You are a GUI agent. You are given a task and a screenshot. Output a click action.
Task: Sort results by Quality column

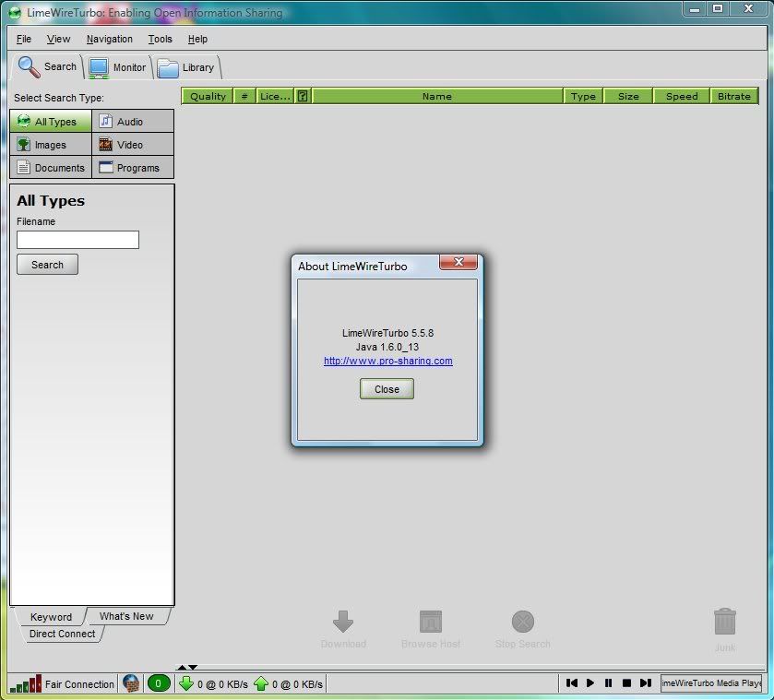pyautogui.click(x=208, y=96)
